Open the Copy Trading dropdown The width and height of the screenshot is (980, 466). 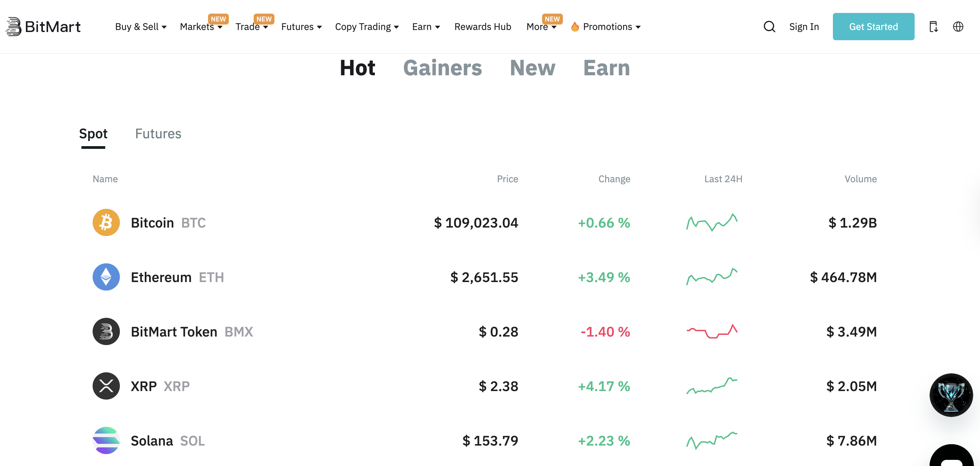point(367,27)
